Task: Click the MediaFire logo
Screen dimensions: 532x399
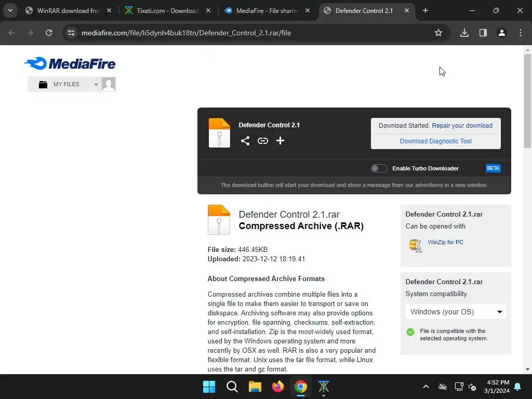Action: click(70, 63)
